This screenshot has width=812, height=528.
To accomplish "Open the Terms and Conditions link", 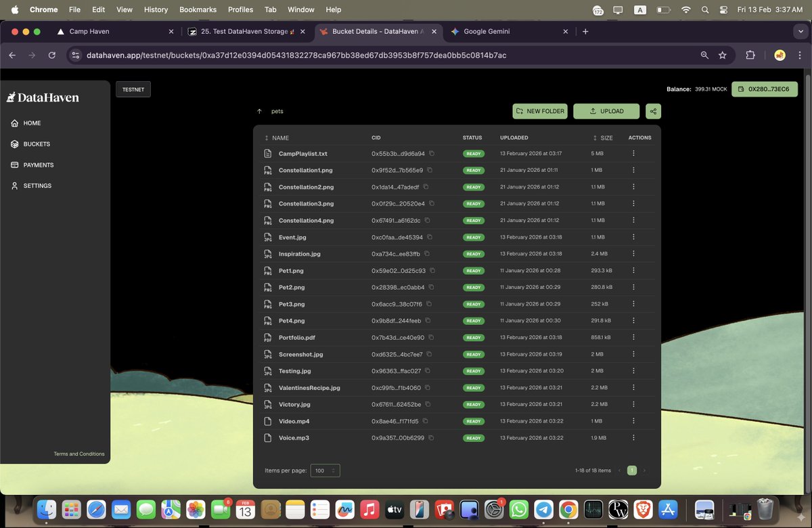I will (x=79, y=454).
